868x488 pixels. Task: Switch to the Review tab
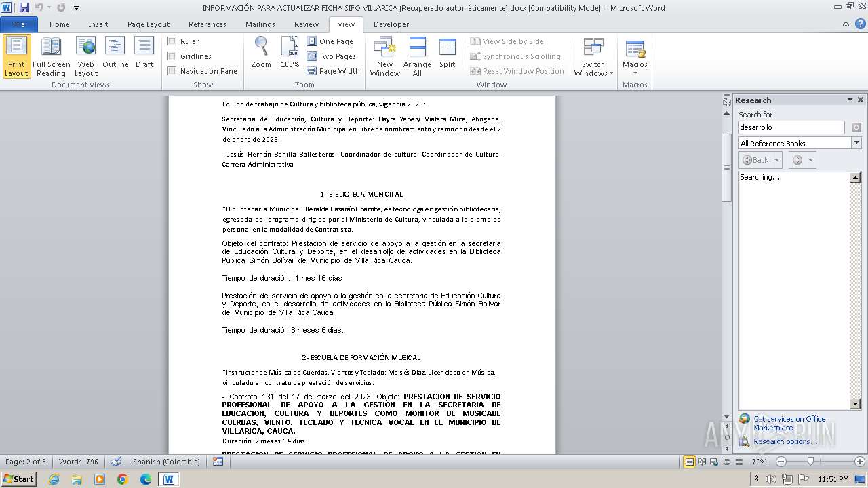307,24
